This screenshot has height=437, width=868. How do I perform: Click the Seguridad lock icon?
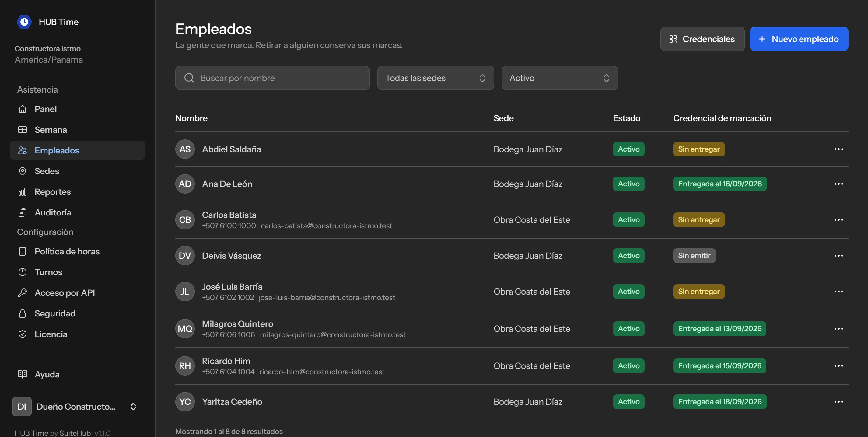23,314
